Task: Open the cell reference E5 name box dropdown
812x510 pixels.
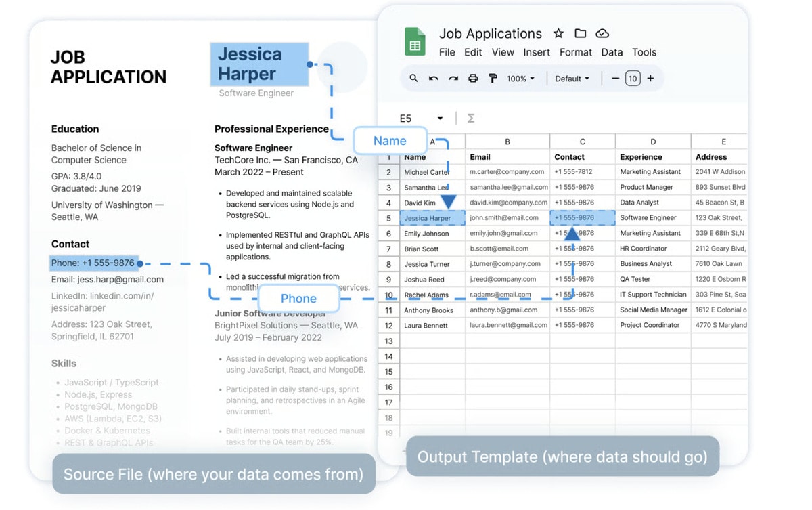Action: tap(440, 119)
